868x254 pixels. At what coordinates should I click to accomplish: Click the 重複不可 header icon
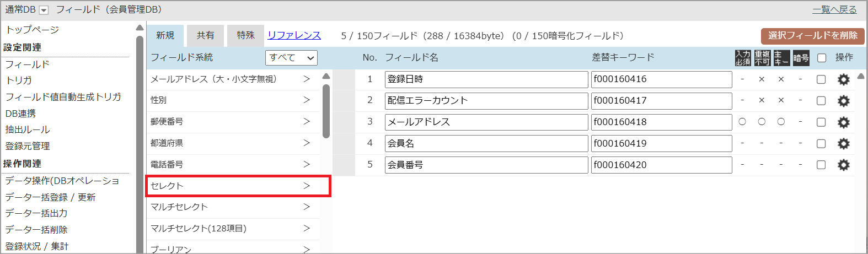[762, 58]
